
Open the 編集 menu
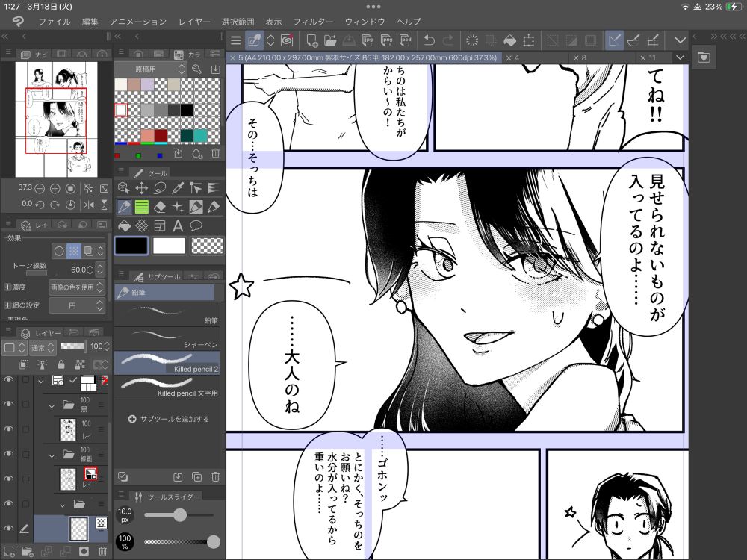pyautogui.click(x=90, y=22)
